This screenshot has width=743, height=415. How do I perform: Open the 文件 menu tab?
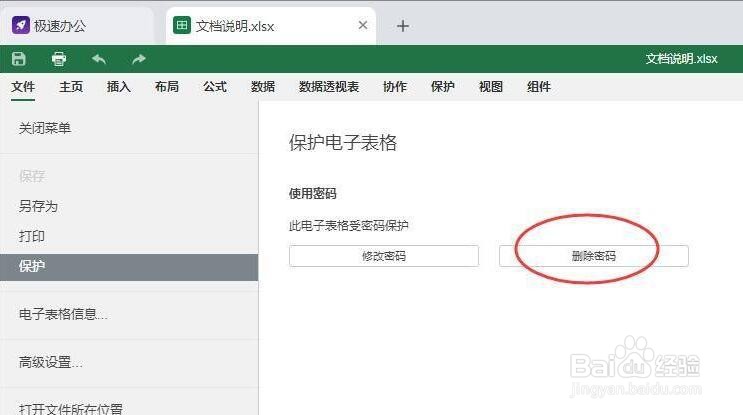click(23, 87)
